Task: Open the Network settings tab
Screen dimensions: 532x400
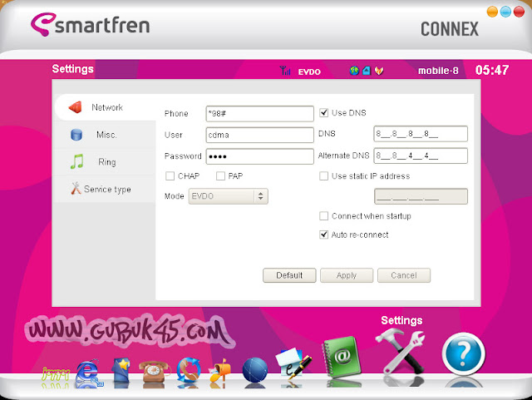Action: coord(106,107)
